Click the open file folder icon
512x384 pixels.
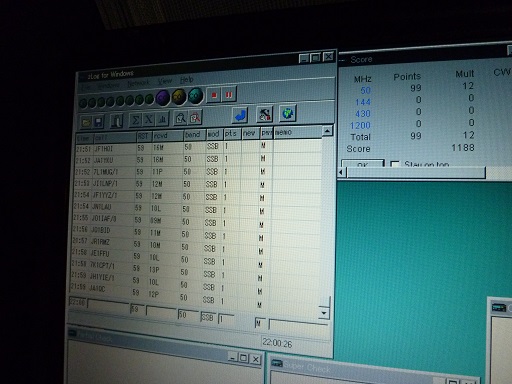point(86,122)
